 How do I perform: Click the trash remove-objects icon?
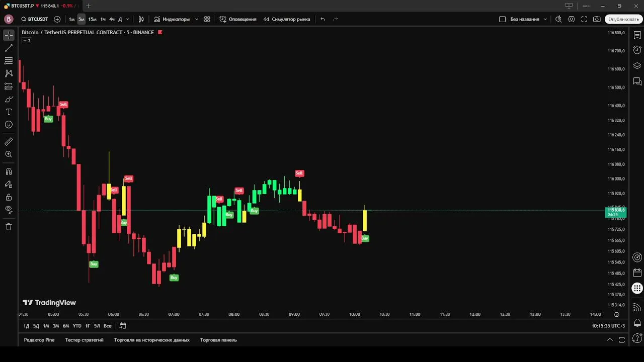pos(9,227)
